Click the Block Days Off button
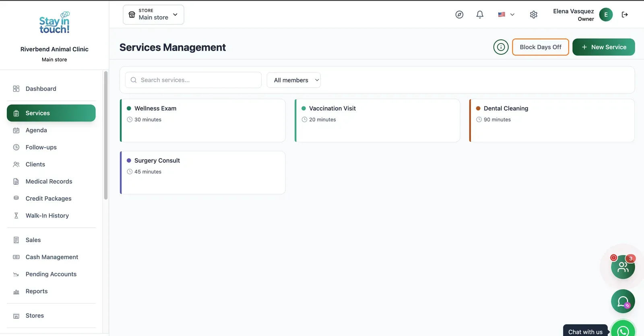The image size is (644, 336). [x=540, y=47]
